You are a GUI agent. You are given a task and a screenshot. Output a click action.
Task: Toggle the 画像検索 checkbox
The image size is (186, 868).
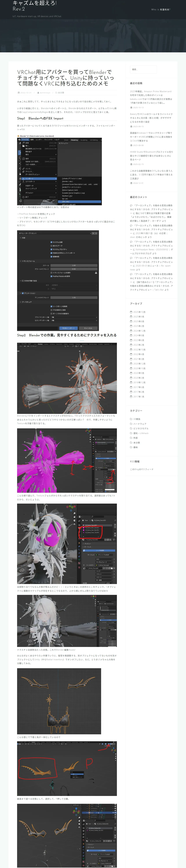[x=51, y=256]
